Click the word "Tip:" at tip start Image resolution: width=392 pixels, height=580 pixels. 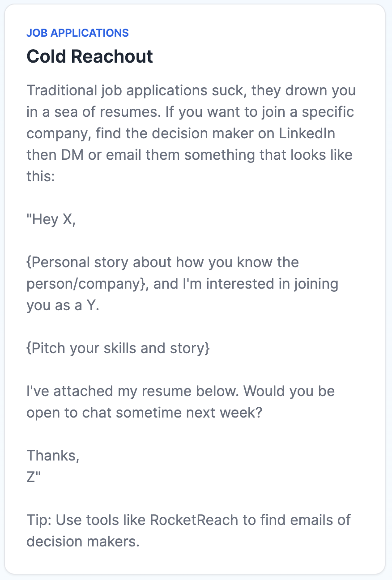pos(39,520)
